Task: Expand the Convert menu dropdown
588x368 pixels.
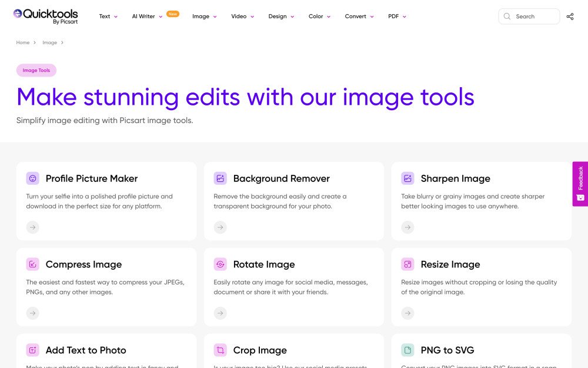Action: pos(359,16)
